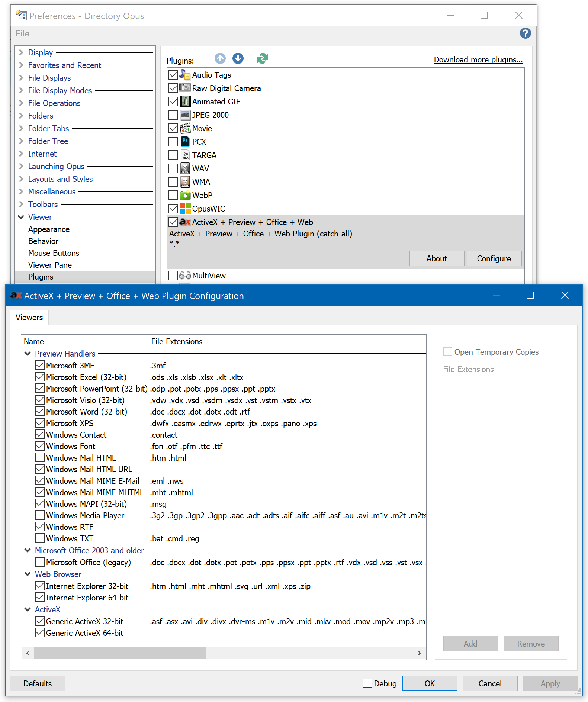Select the MultiView glasses icon

tap(185, 276)
